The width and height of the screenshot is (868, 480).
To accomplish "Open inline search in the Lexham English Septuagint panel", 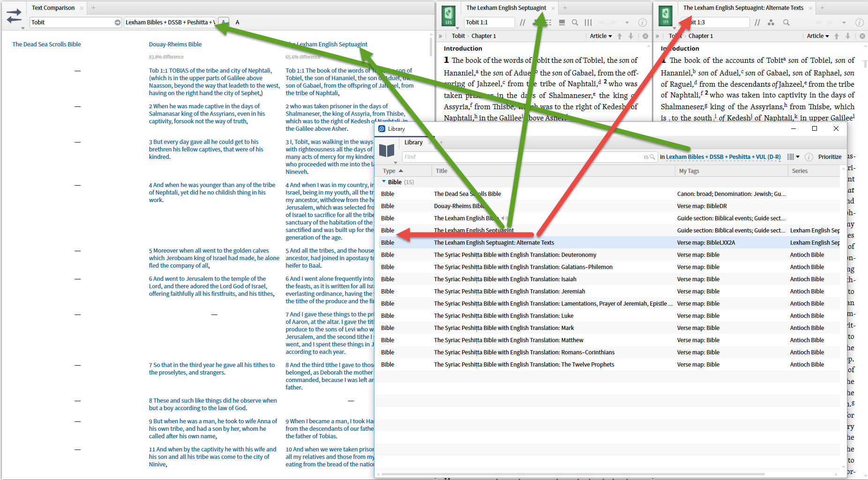I will tap(575, 22).
